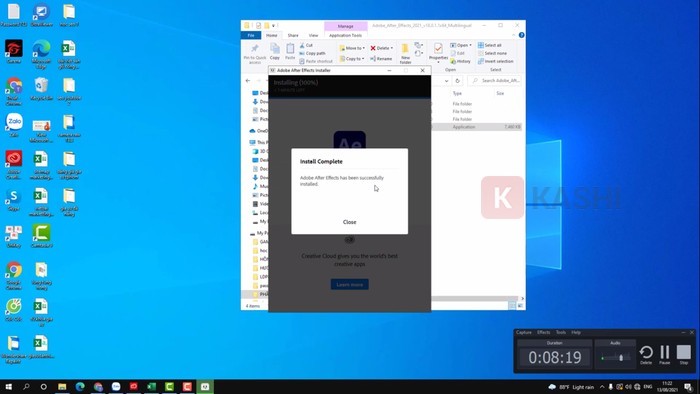This screenshot has height=394, width=700.
Task: Click Invert selection in the ribbon
Action: [x=495, y=61]
